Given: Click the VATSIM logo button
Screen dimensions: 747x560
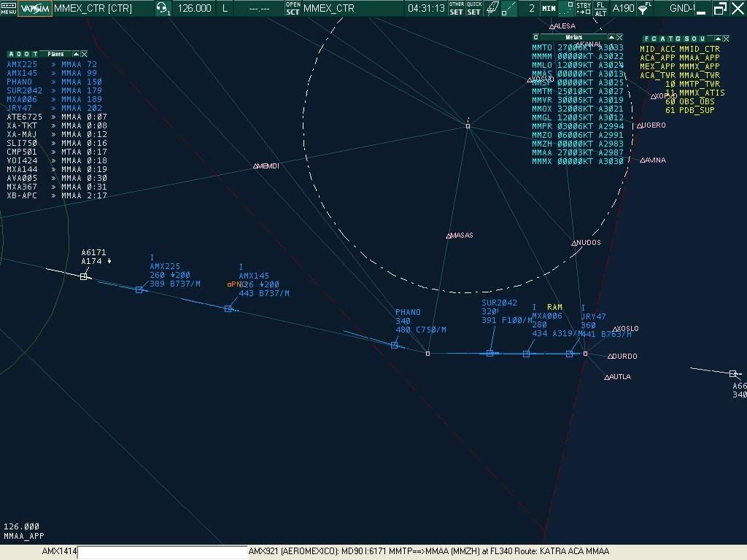Looking at the screenshot, I should pos(35,9).
